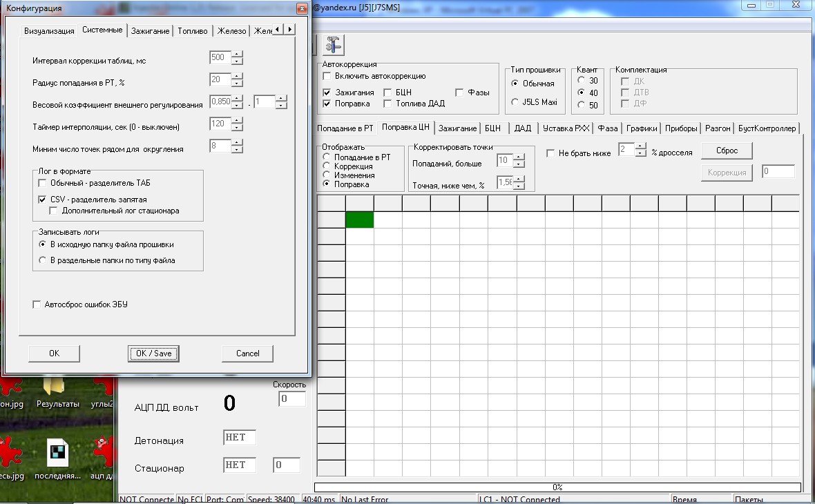
Task: Decrease Радиус попадания в РТ value
Action: (238, 84)
